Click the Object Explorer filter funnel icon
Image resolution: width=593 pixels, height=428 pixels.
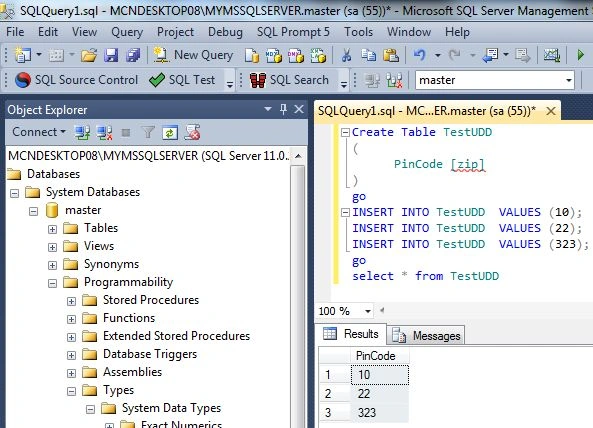[x=148, y=132]
